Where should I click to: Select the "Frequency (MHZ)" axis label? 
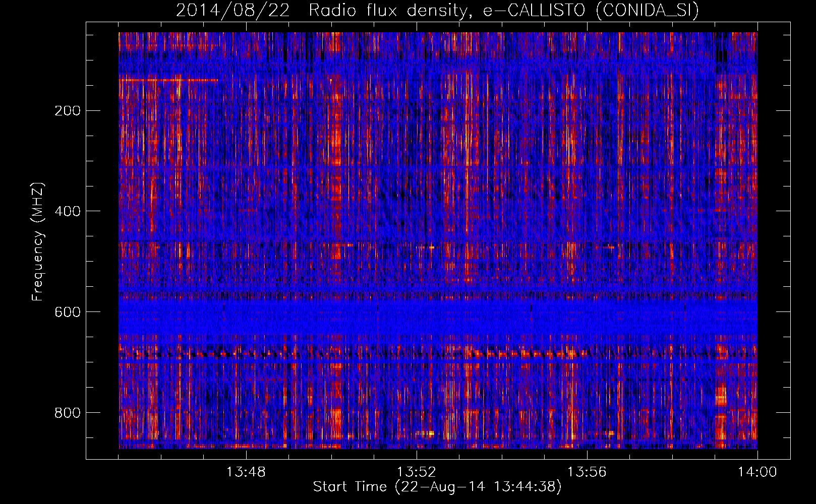[38, 241]
